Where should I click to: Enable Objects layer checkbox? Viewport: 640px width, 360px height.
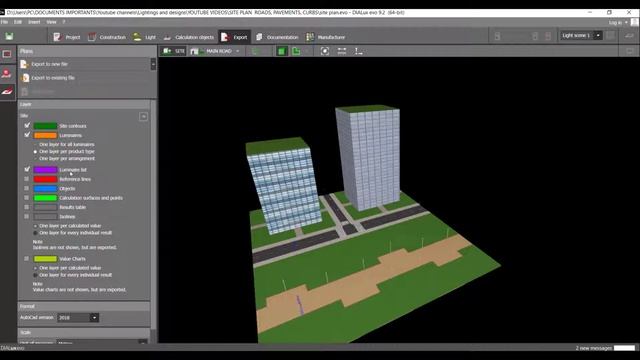click(27, 188)
